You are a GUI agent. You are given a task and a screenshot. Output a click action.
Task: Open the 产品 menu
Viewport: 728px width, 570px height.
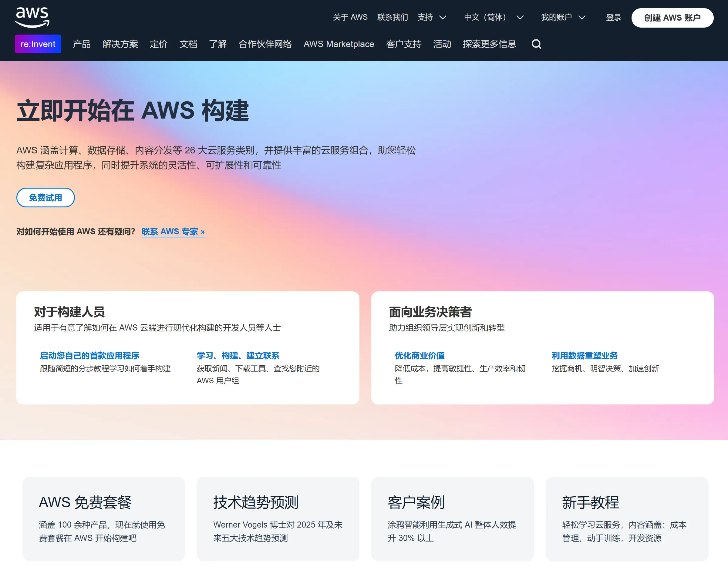(x=82, y=44)
